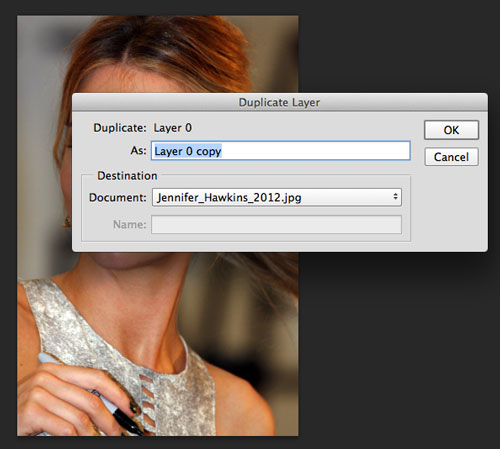
Task: Click the photo canvas below the dialog
Action: 158,343
